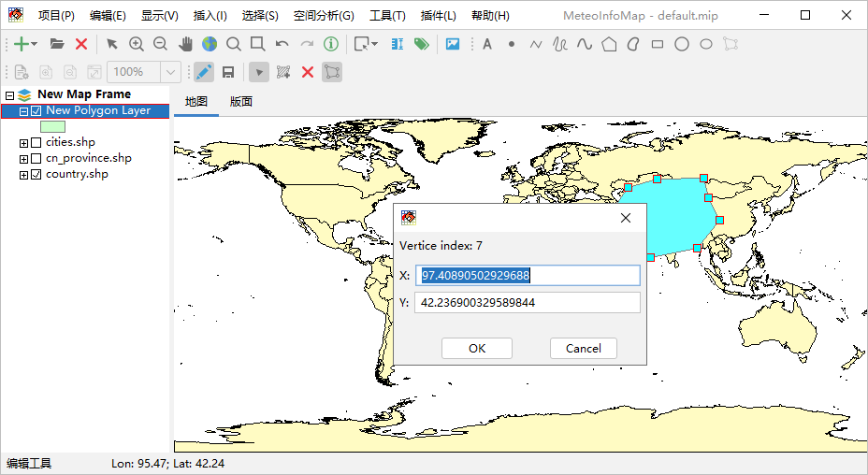Toggle the pencil edit mode icon

(203, 72)
